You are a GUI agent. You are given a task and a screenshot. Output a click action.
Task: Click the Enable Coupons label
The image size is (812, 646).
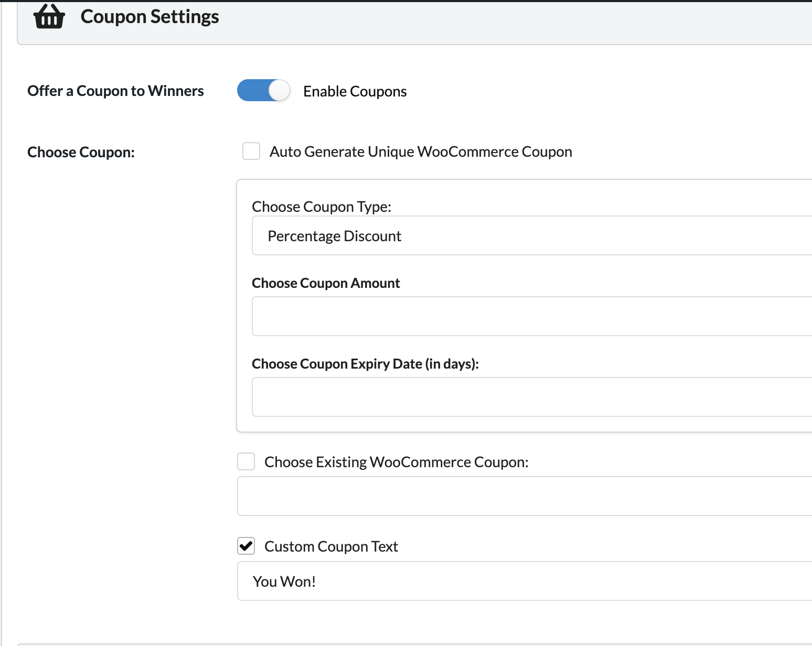coord(355,91)
